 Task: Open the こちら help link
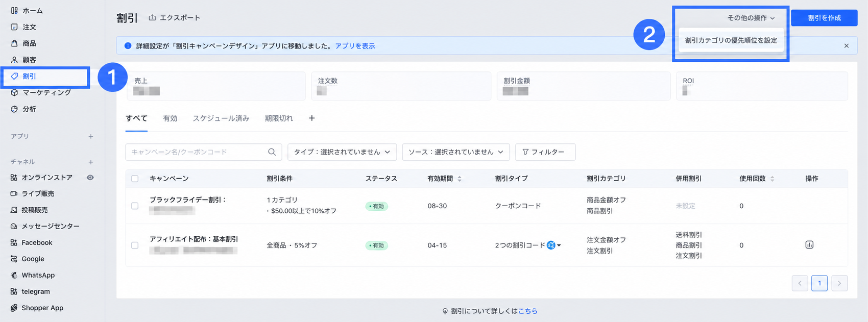point(528,311)
